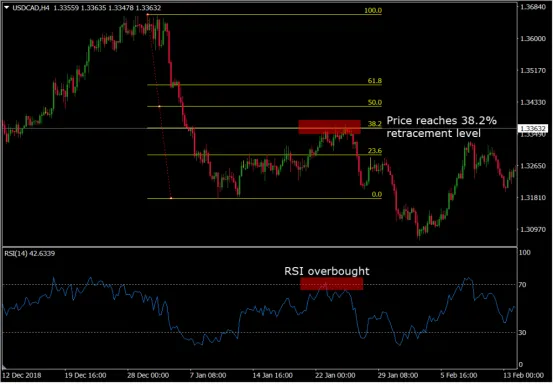Select the Fibonacci 0.0 level label
The image size is (553, 384).
point(377,194)
